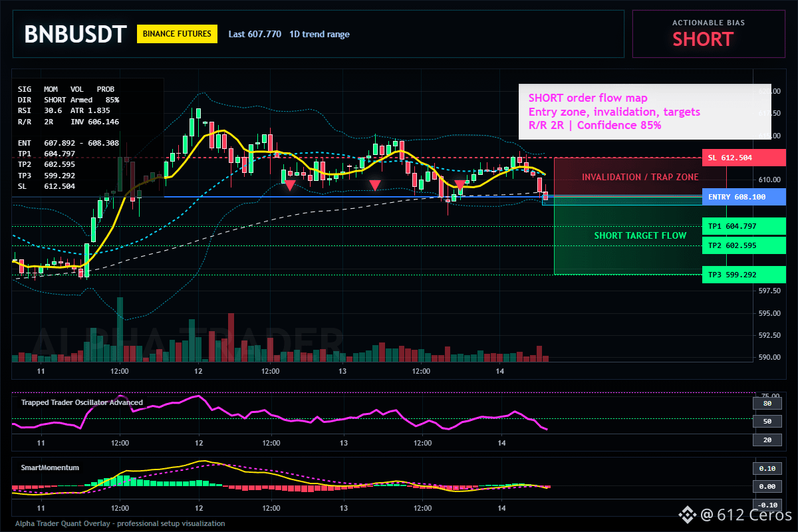Click the tallest volume bar in main chart
This screenshot has height=532, width=798.
coord(120,329)
